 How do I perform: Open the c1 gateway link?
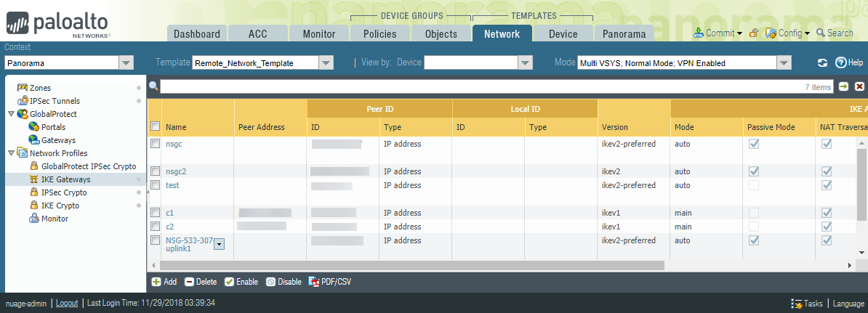coord(170,213)
